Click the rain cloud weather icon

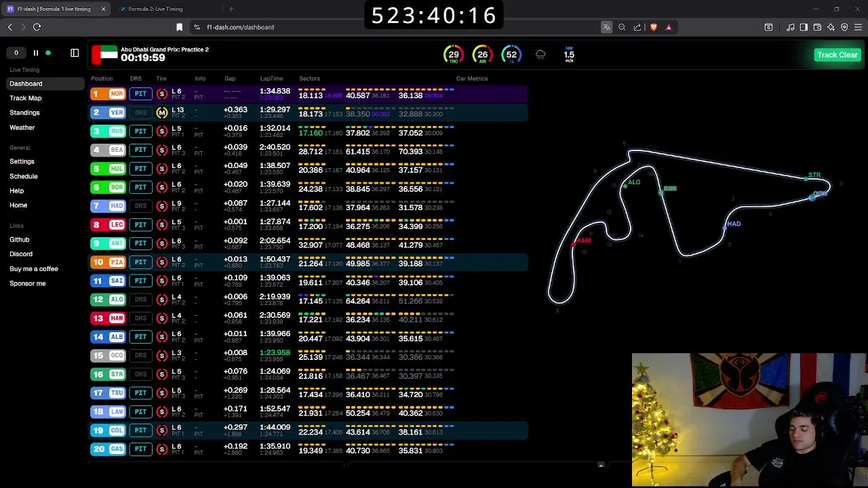(x=540, y=54)
